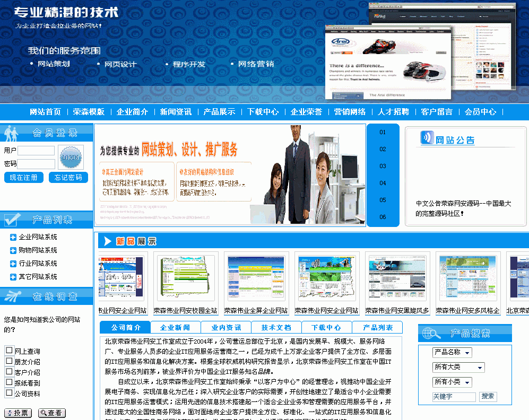This screenshot has width=529, height=420.
Task: Click plus icon beside 购物网站系统
Action: coord(13,250)
